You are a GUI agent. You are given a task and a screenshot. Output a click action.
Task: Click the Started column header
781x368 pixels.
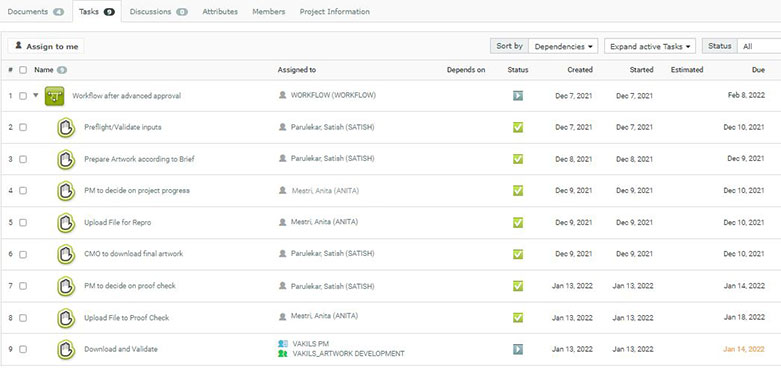pyautogui.click(x=641, y=70)
